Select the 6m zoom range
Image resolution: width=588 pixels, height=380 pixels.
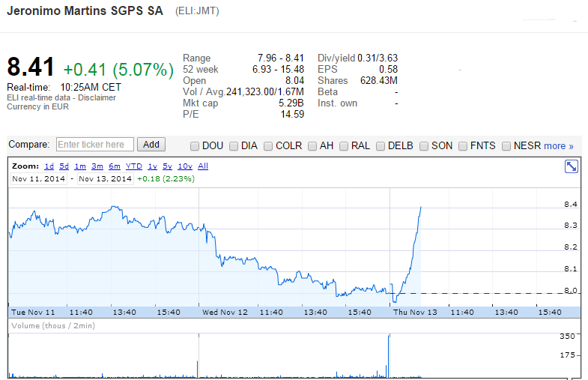pyautogui.click(x=115, y=166)
